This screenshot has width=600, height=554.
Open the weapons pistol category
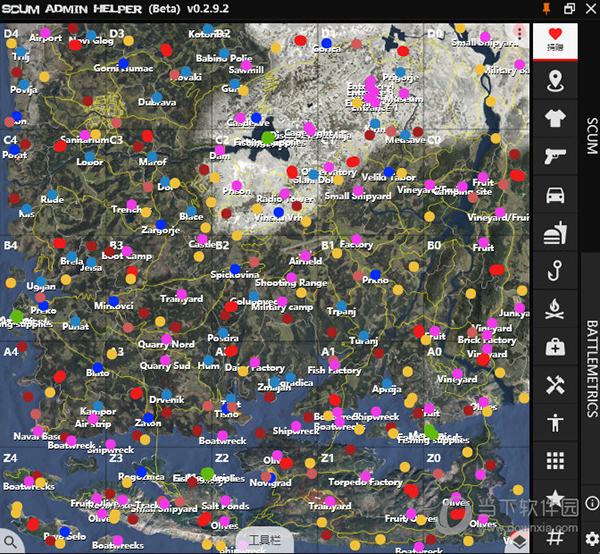pyautogui.click(x=555, y=156)
